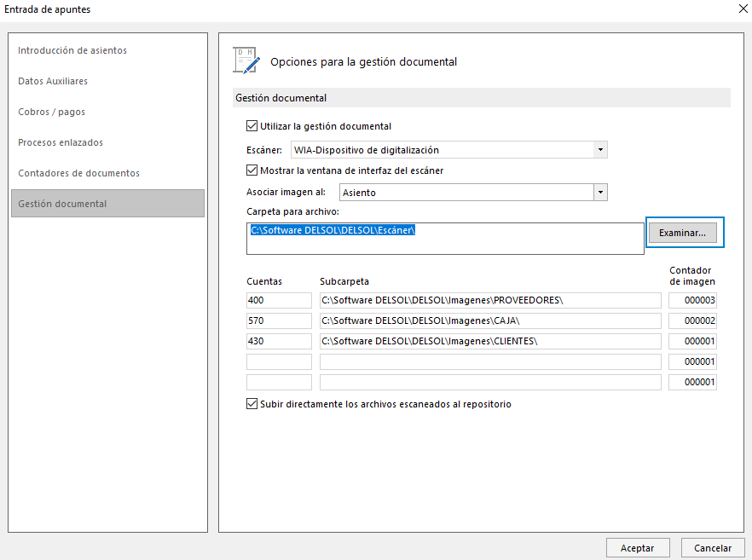This screenshot has width=752, height=560.
Task: Click the Examinar... button
Action: [x=683, y=233]
